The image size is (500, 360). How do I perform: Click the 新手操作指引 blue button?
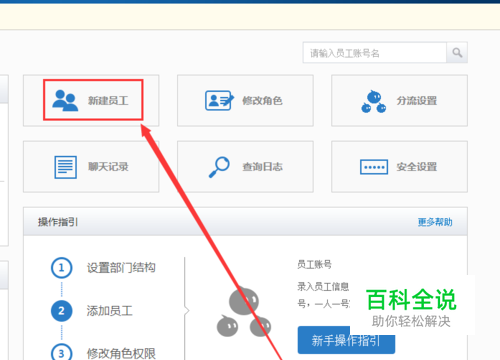pyautogui.click(x=346, y=340)
